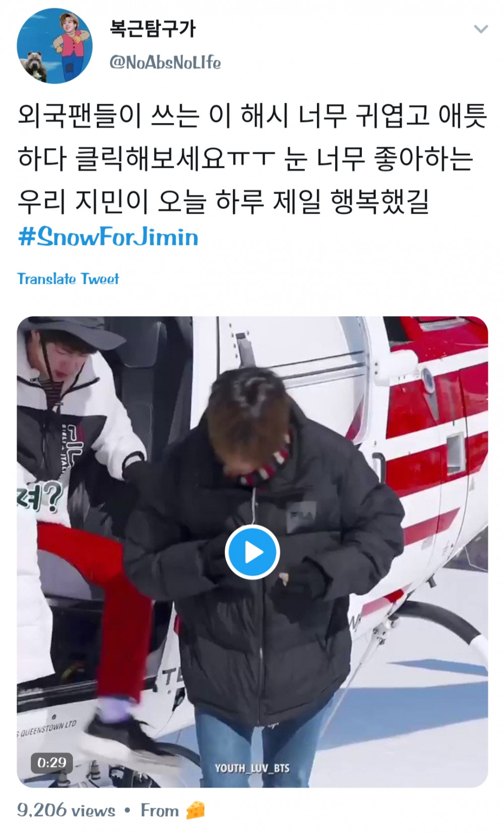Select the display name 복근탐구가
The width and height of the screenshot is (504, 834).
(152, 29)
